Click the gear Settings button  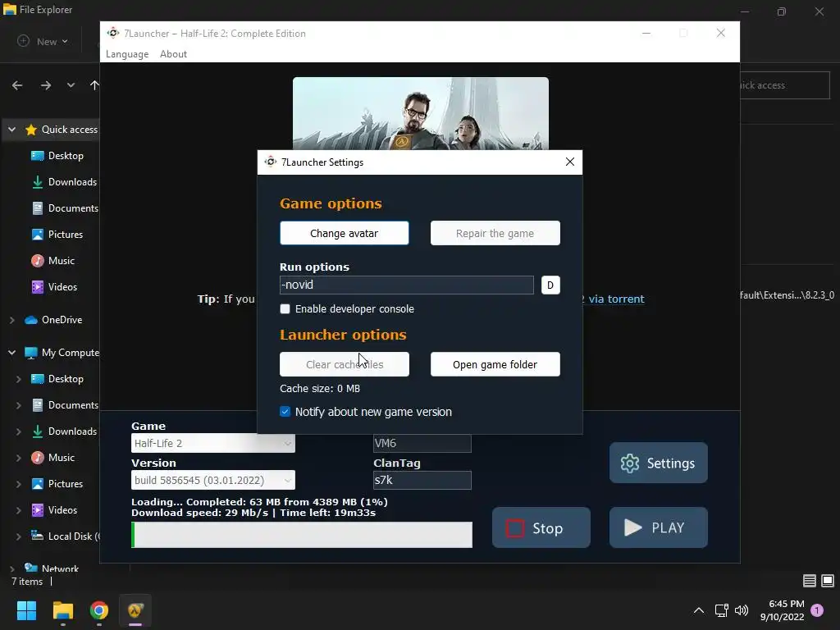(659, 463)
